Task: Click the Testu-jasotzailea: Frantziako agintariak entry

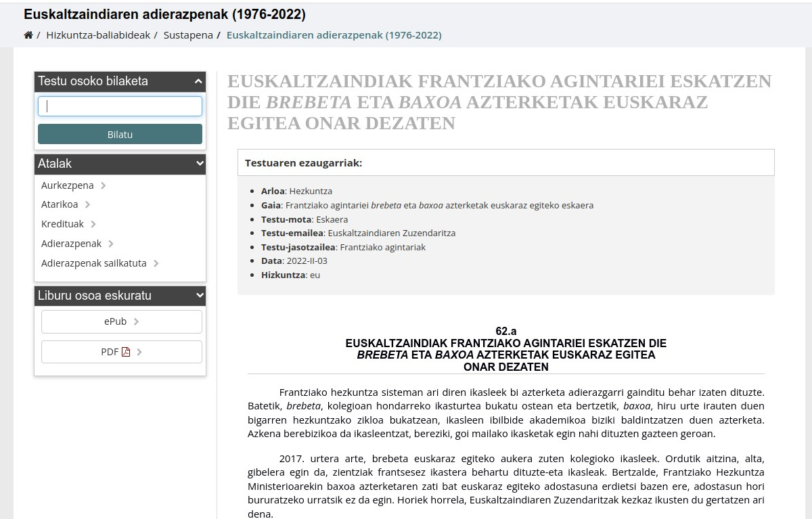Action: pyautogui.click(x=344, y=247)
